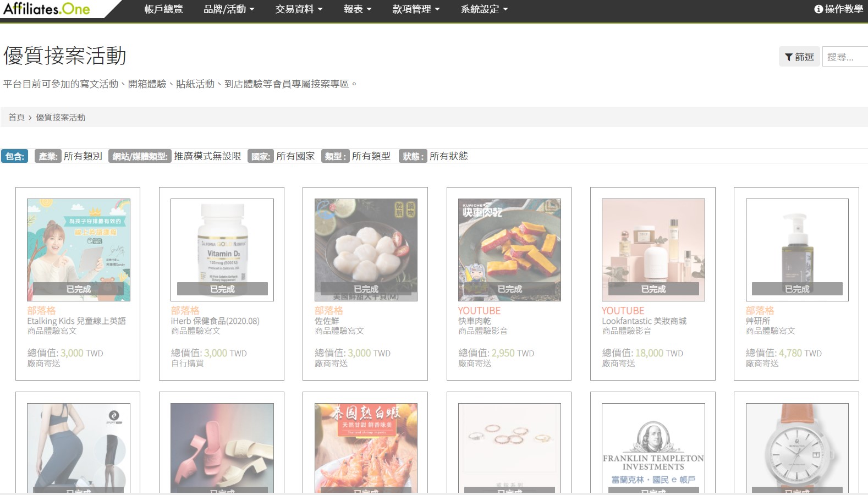Click the 自行購買 text on iHerb card

(x=188, y=364)
